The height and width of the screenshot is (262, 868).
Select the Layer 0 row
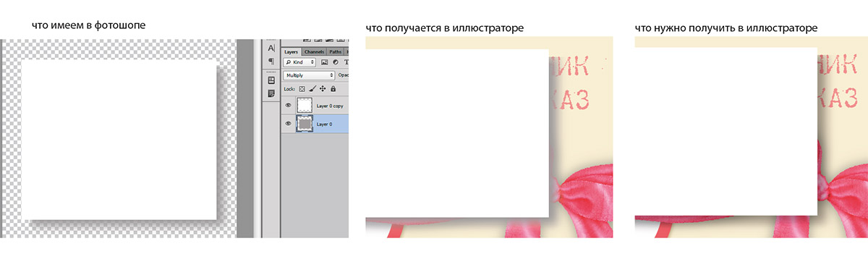[314, 124]
